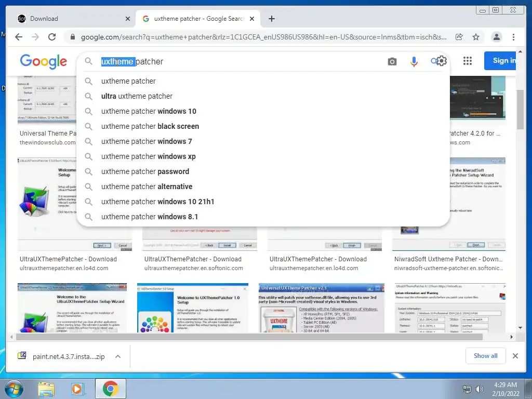
Task: Search by image using the camera icon
Action: coord(392,61)
